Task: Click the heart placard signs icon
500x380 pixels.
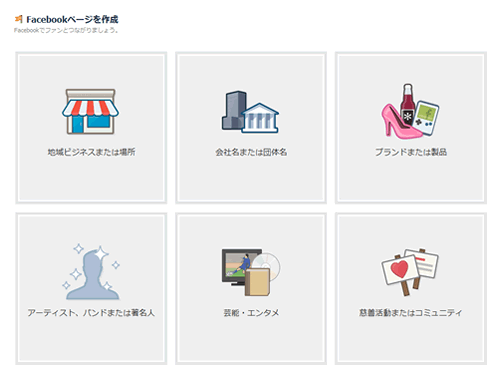Action: tap(410, 272)
